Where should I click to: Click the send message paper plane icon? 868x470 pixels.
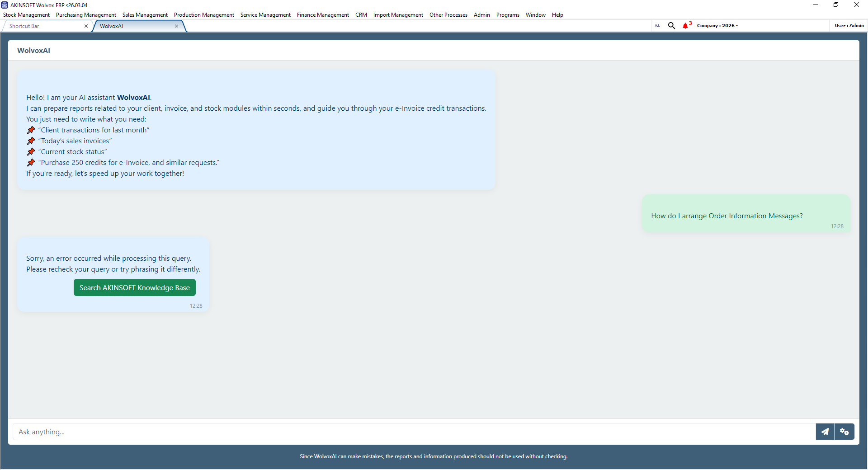pos(825,432)
